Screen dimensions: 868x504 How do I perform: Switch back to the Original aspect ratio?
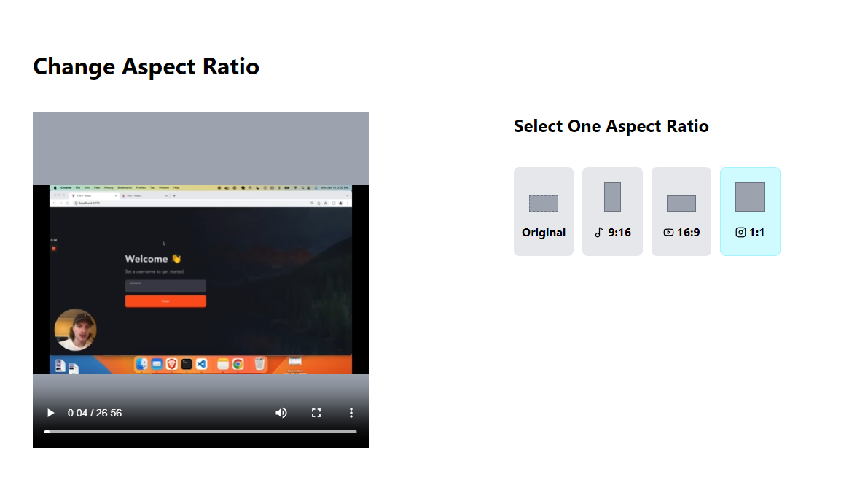[544, 212]
